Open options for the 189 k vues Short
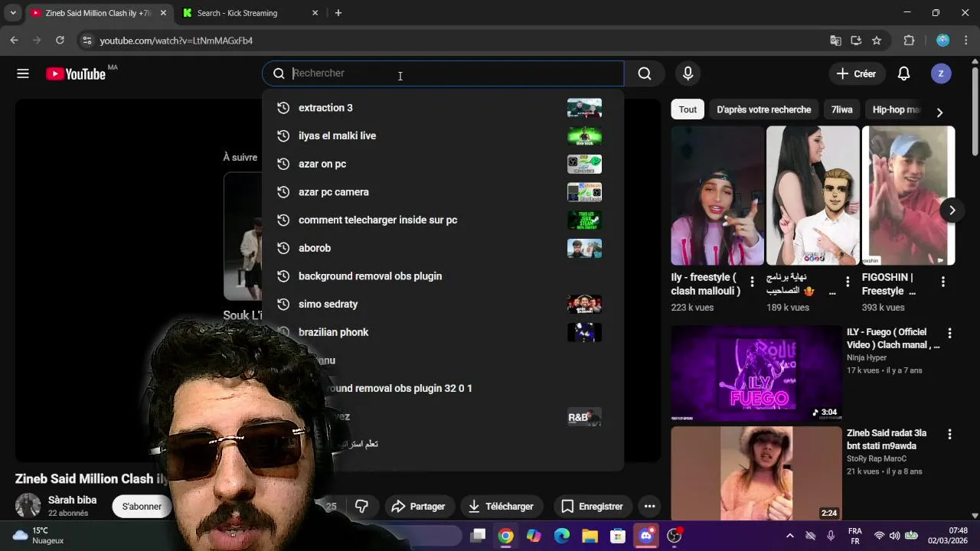This screenshot has height=551, width=980. [x=848, y=282]
